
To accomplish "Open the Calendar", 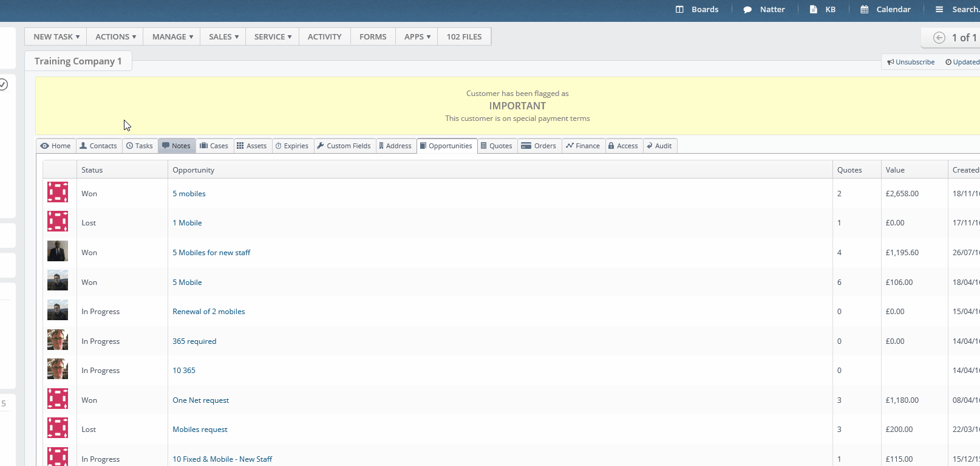I will pyautogui.click(x=885, y=9).
